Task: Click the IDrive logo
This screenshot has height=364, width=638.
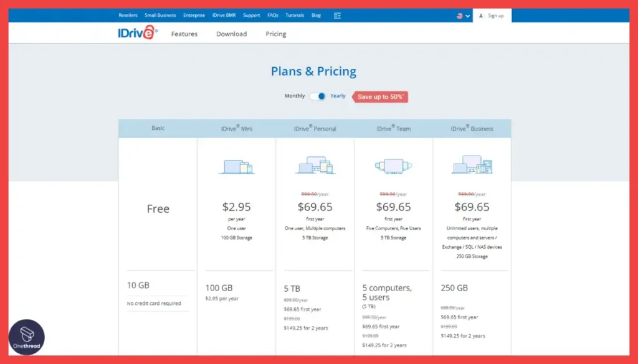Action: pyautogui.click(x=138, y=32)
